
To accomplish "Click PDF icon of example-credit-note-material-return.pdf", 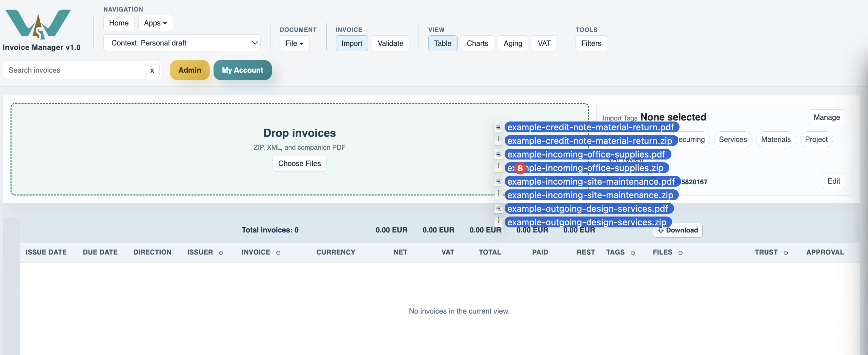I will point(498,127).
